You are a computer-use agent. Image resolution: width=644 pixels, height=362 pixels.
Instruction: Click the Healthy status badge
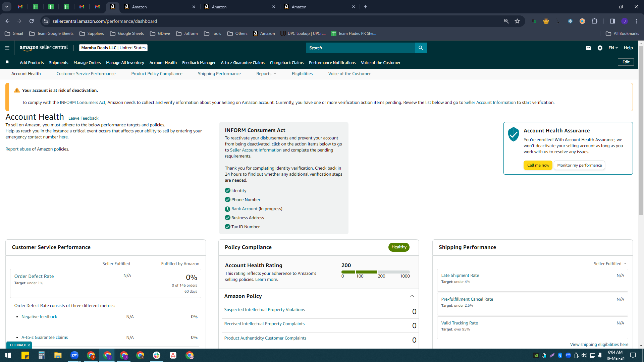point(399,247)
